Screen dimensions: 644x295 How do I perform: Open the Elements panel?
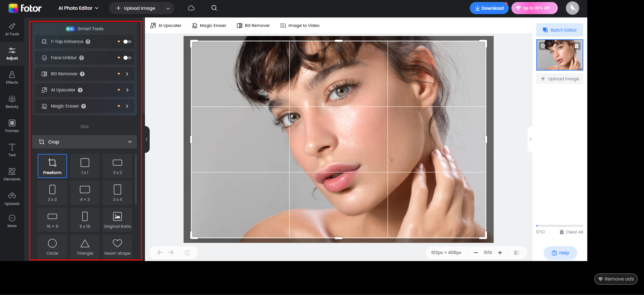click(12, 175)
